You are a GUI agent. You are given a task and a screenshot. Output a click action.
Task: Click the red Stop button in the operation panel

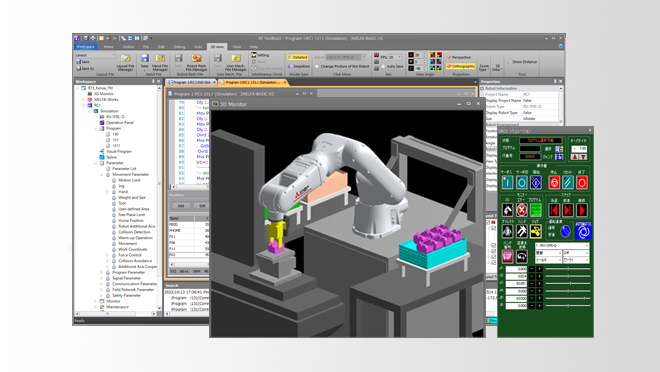click(x=554, y=183)
